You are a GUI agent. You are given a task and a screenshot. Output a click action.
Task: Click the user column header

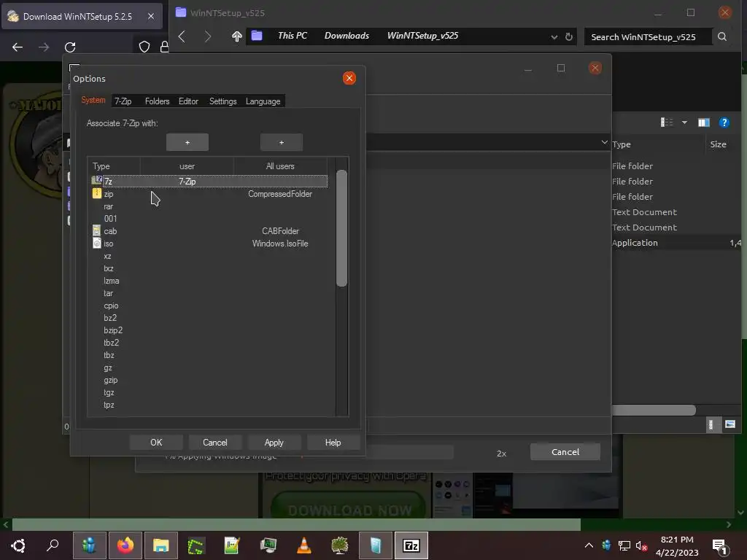(187, 166)
